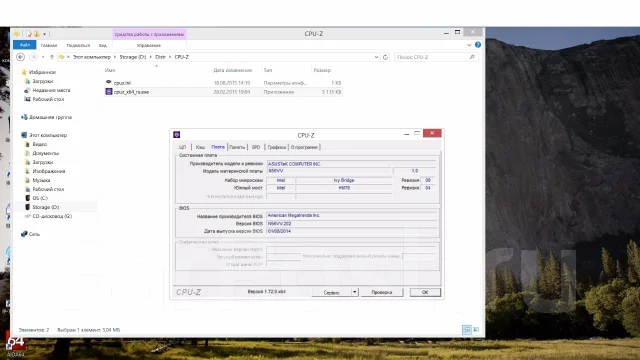Open the Вид ribbon tab
Image resolution: width=640 pixels, height=360 pixels.
[x=102, y=45]
